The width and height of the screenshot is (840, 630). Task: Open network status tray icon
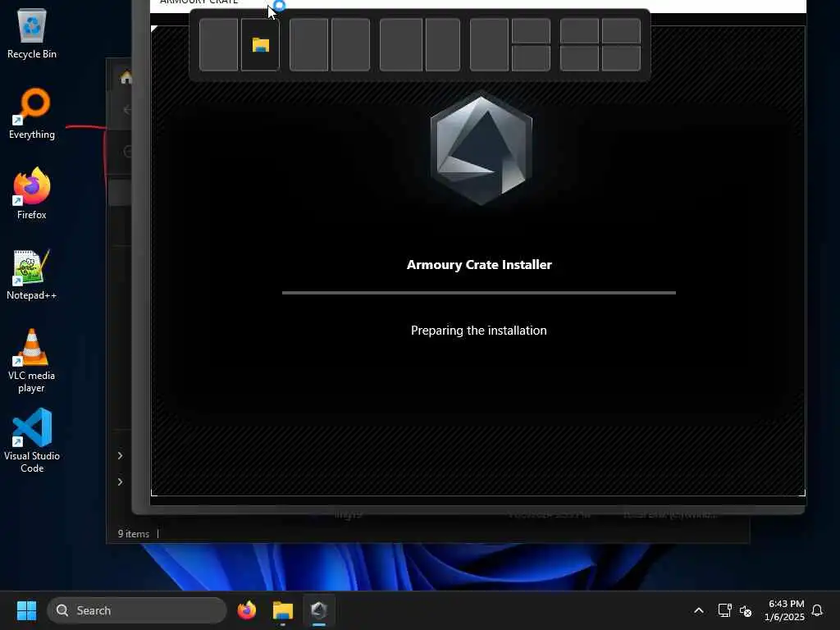pyautogui.click(x=724, y=610)
